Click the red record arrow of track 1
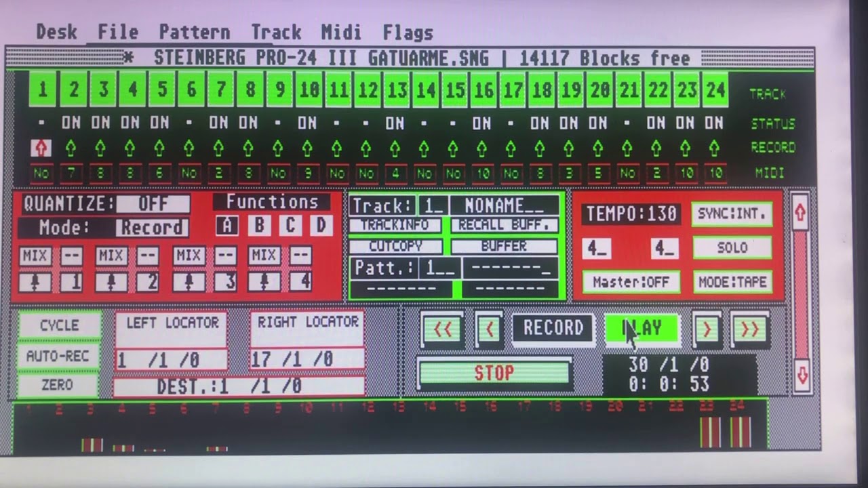Viewport: 868px width, 488px height. pyautogui.click(x=41, y=147)
